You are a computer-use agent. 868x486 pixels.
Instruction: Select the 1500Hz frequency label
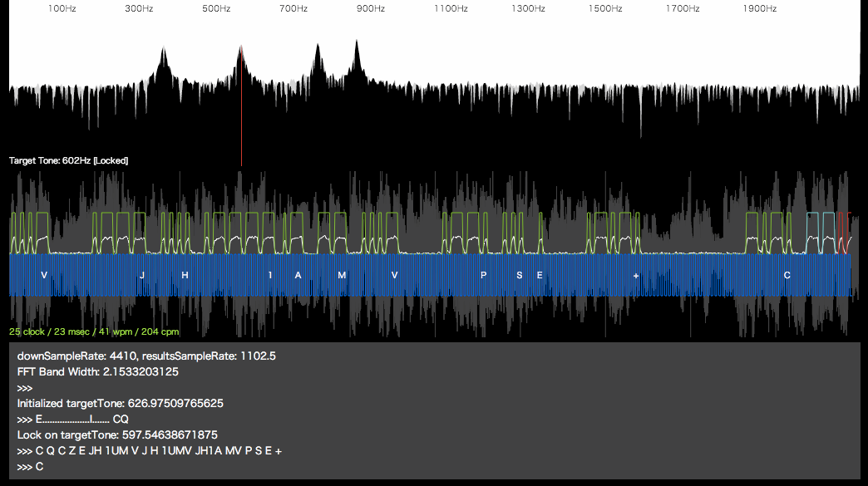[x=605, y=9]
